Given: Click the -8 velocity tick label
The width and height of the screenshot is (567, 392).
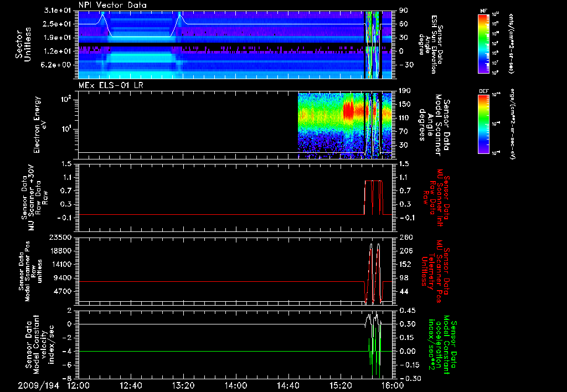Looking at the screenshot, I should 67,378.
